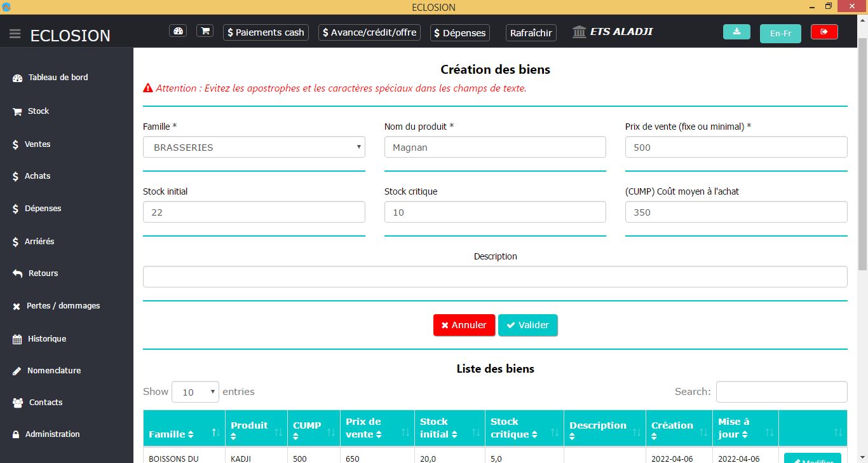This screenshot has width=868, height=463.
Task: Click the teal download icon button
Action: pyautogui.click(x=736, y=32)
